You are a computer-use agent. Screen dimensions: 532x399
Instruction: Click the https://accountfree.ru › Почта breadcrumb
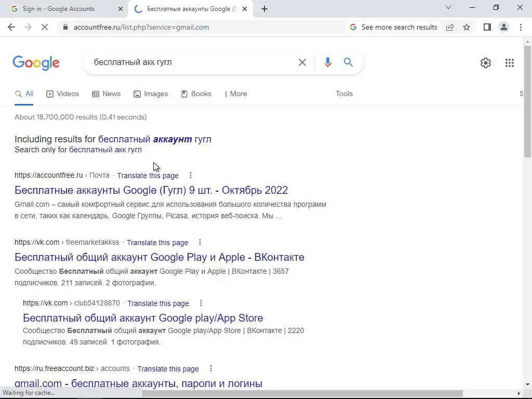pos(62,175)
